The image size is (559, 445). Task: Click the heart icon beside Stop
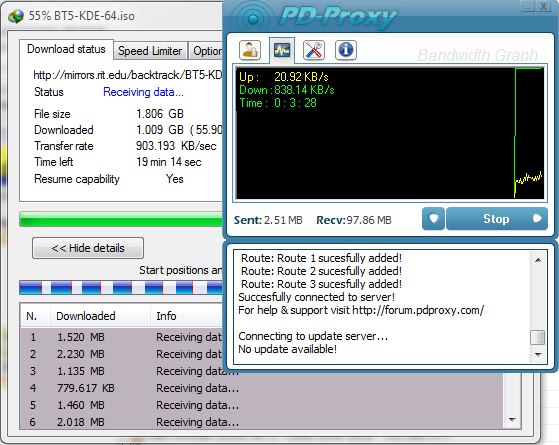(x=433, y=219)
